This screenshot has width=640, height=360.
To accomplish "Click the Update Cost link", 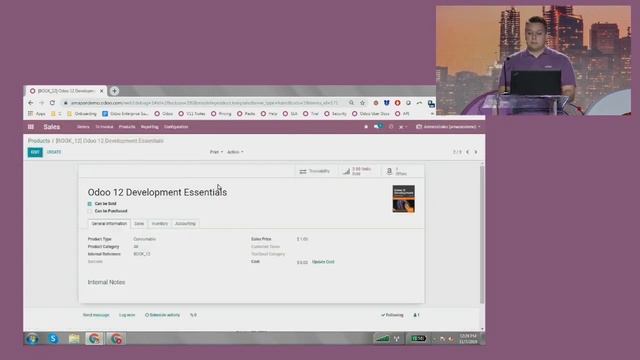I will (x=323, y=262).
